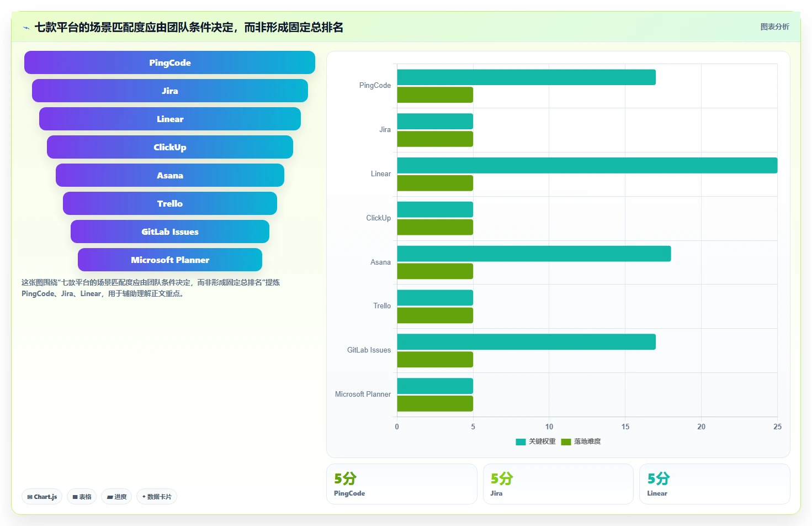Image resolution: width=812 pixels, height=526 pixels.
Task: Click Asana's green 落地难度 bar
Action: [x=435, y=271]
